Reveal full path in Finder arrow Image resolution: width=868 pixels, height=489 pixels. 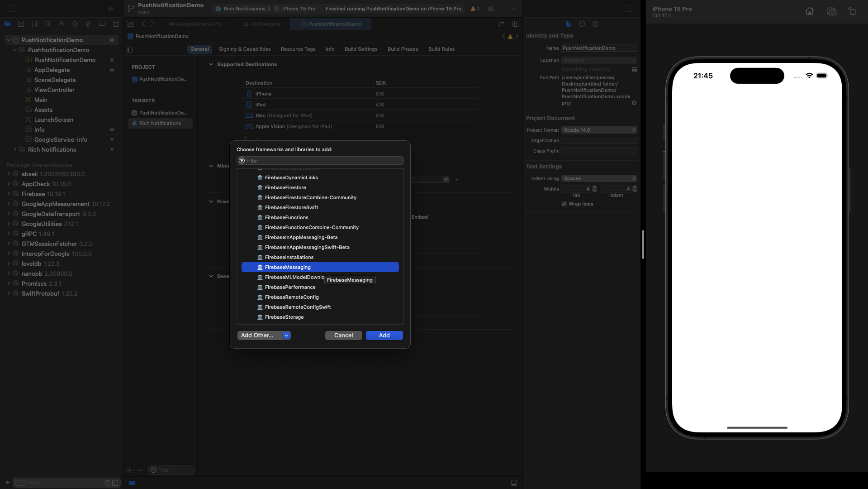tap(634, 103)
